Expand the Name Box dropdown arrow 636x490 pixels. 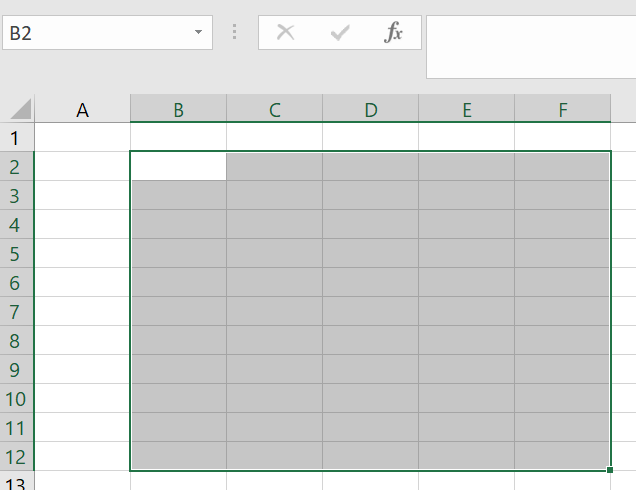pos(198,33)
